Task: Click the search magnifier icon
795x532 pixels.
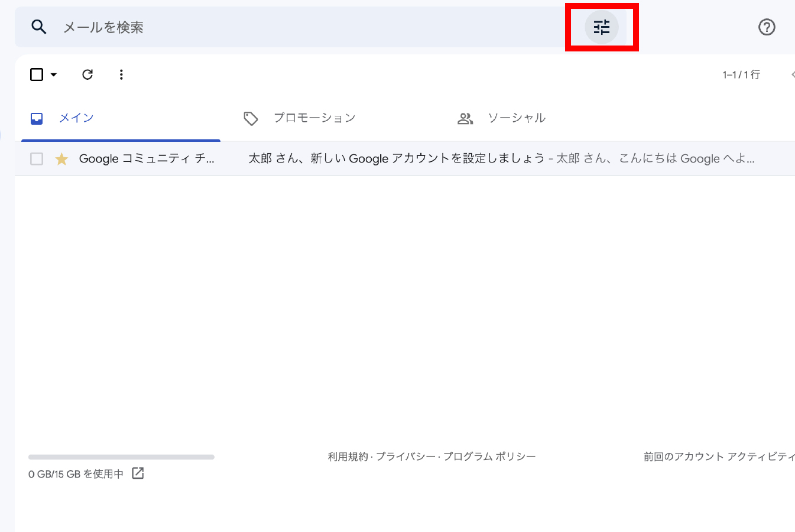Action: tap(39, 27)
